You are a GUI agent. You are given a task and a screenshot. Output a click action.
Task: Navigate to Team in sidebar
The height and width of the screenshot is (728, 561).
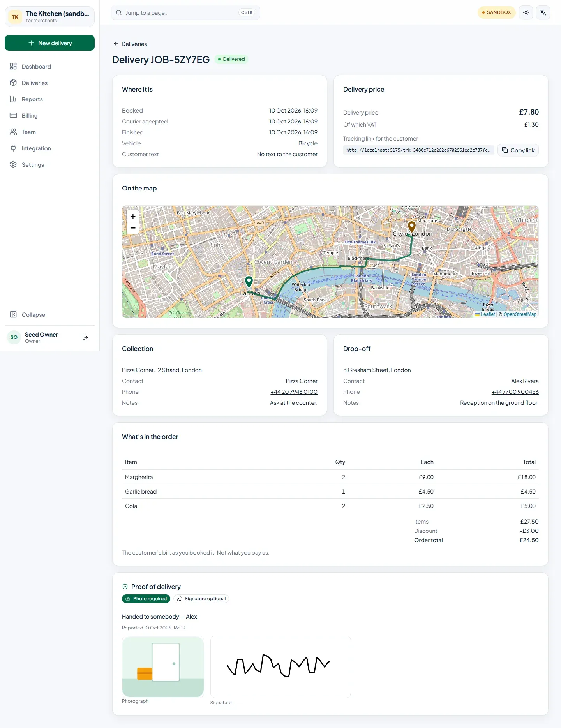click(49, 132)
